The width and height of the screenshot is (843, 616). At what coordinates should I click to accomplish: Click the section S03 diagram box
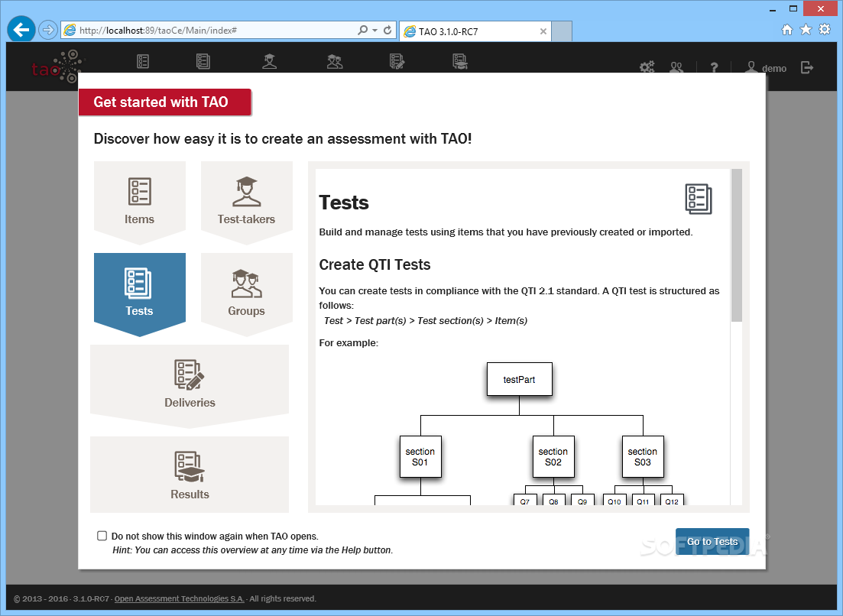tap(643, 456)
